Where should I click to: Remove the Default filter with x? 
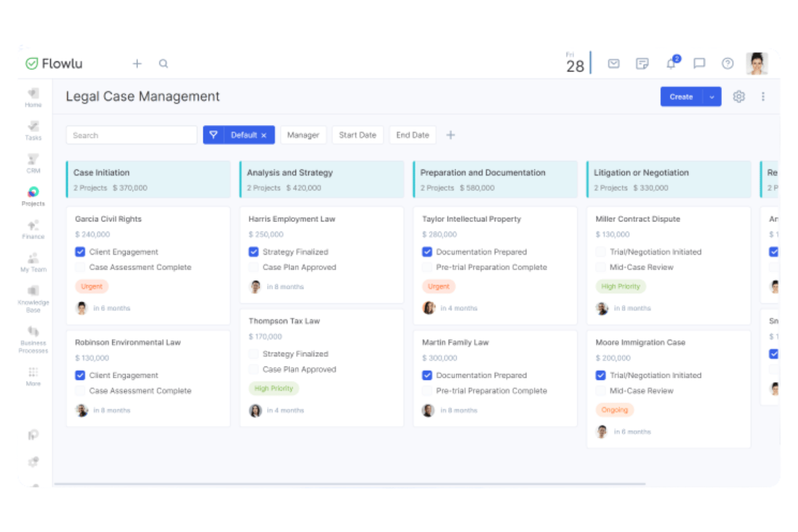click(264, 135)
